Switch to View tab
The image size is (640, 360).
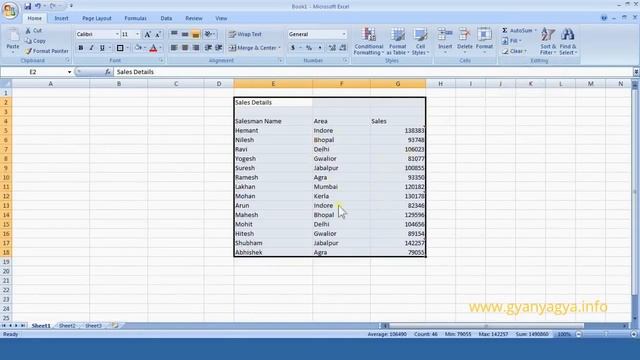click(x=221, y=18)
